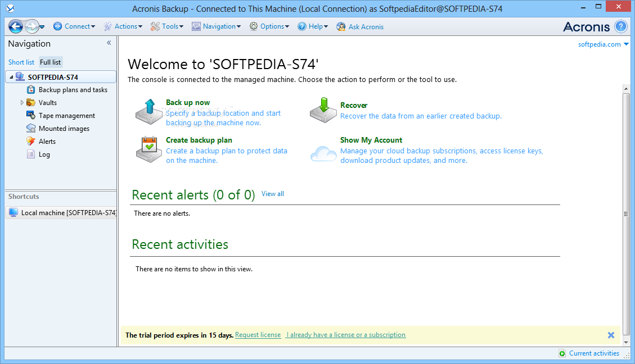This screenshot has height=364, width=635.
Task: Open Mounted images
Action: (x=64, y=129)
